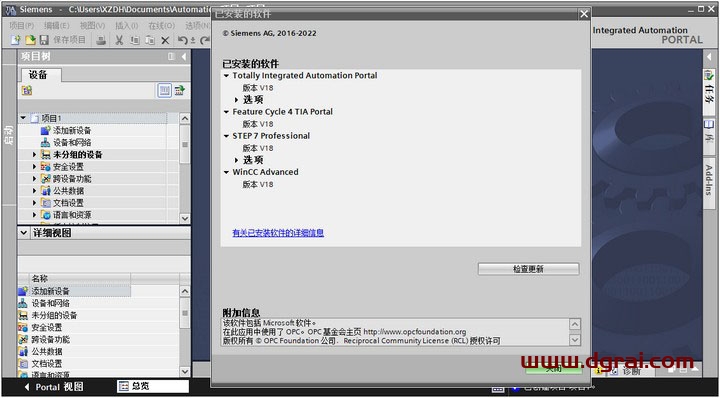Click up arrow of 附加信息 scrollbar

[x=575, y=325]
